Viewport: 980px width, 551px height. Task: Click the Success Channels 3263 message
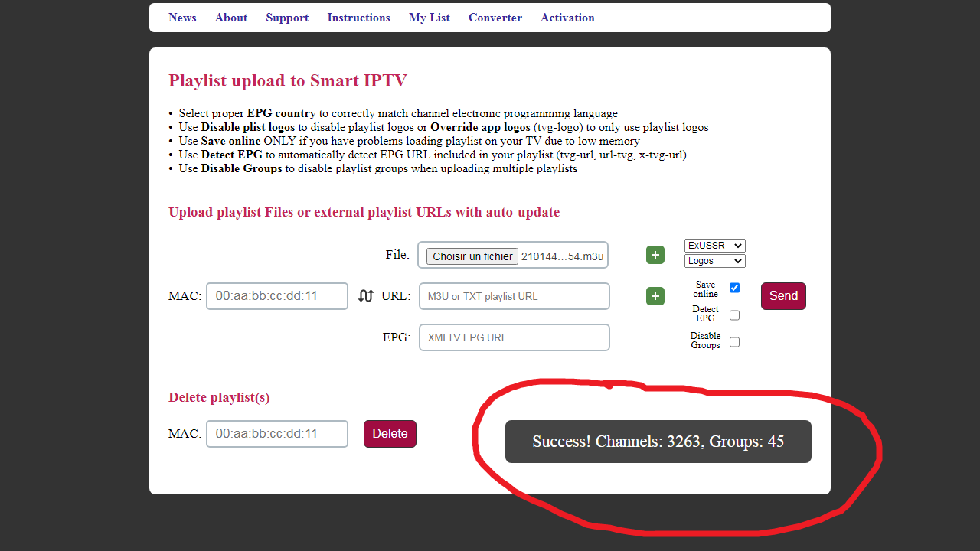click(658, 442)
